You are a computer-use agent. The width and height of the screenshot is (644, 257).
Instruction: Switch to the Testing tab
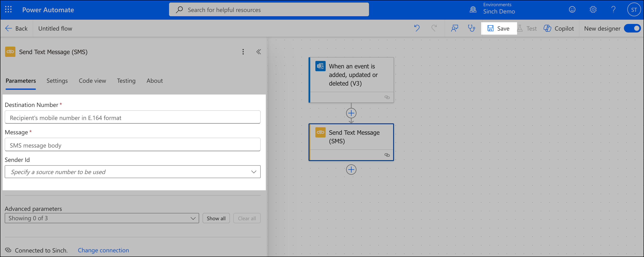(x=126, y=81)
